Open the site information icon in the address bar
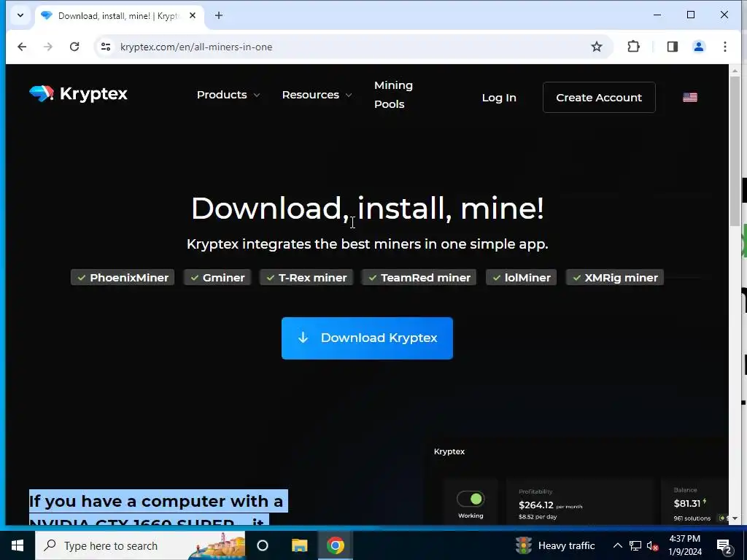 coord(106,47)
